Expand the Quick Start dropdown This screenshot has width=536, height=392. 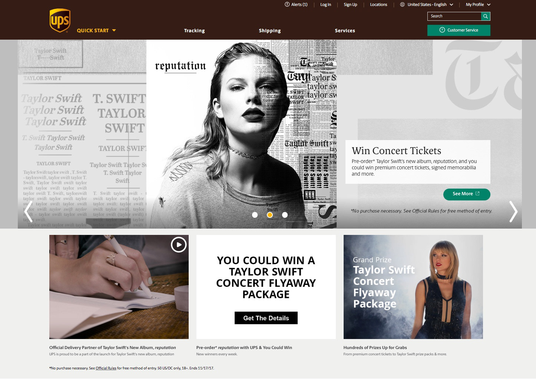[x=96, y=30]
